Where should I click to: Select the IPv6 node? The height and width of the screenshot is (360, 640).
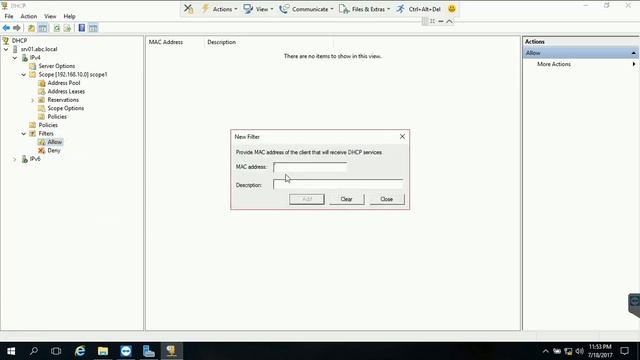(x=35, y=159)
